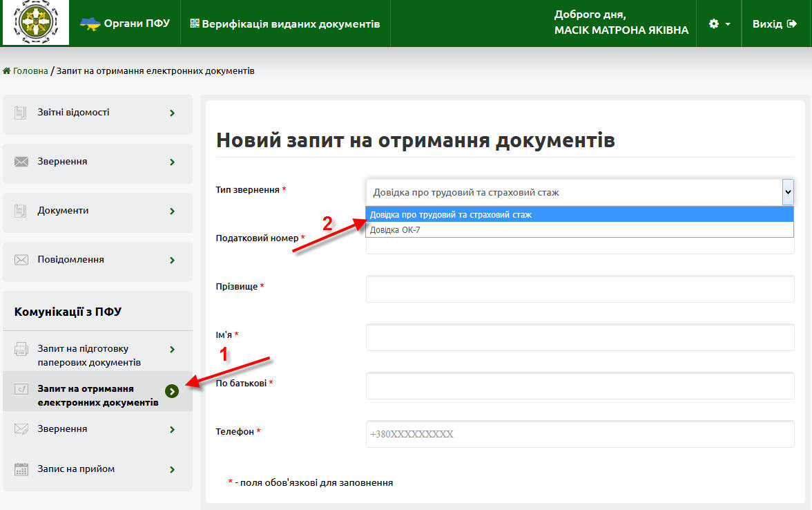
Task: Expand the Документи sidebar section
Action: [172, 211]
